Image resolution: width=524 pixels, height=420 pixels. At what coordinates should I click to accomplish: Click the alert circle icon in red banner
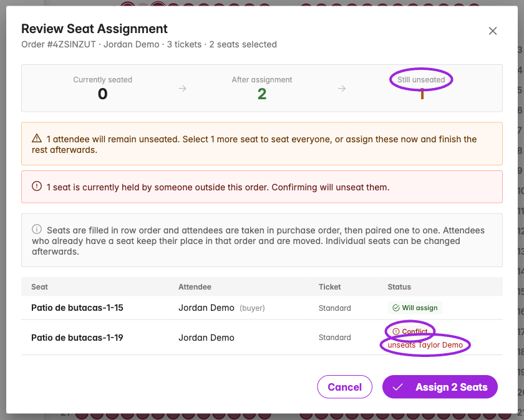(37, 186)
